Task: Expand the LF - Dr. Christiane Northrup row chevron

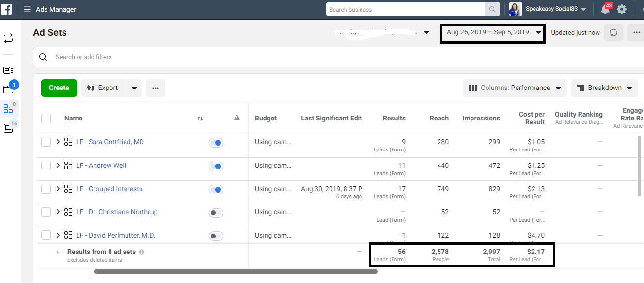Action: tap(58, 212)
